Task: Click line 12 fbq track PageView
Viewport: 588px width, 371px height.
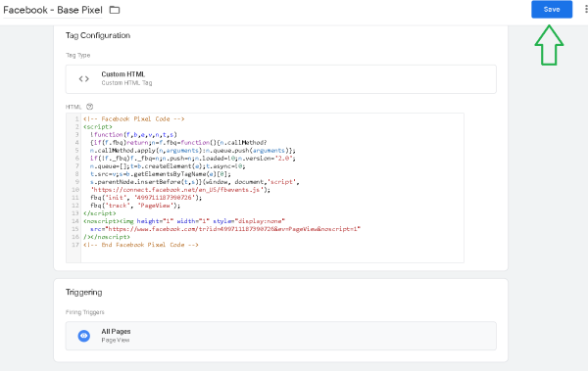Action: click(135, 206)
